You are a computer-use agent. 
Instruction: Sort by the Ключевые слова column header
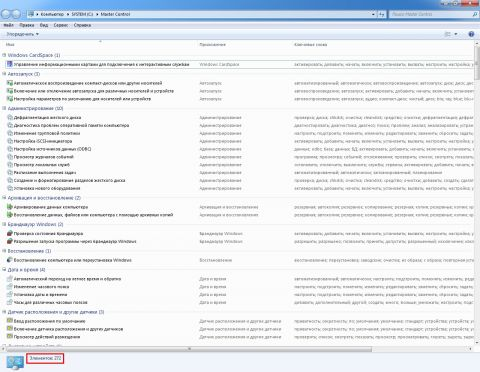click(x=382, y=44)
